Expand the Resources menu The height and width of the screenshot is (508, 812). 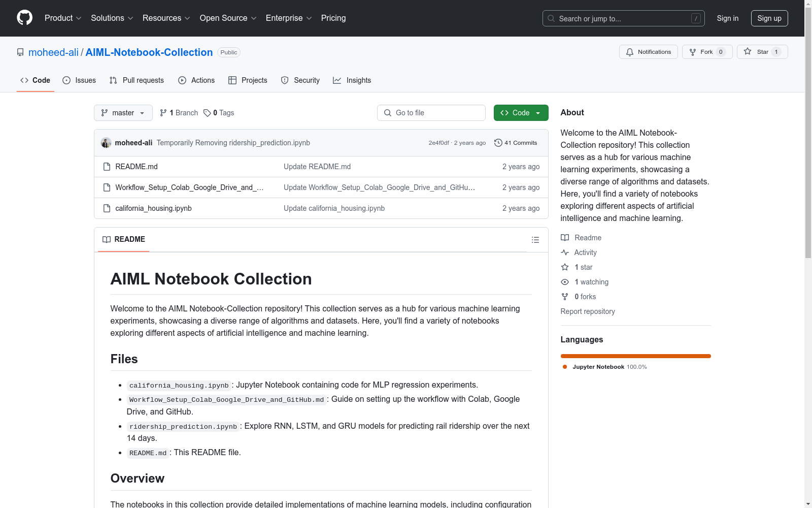point(166,18)
